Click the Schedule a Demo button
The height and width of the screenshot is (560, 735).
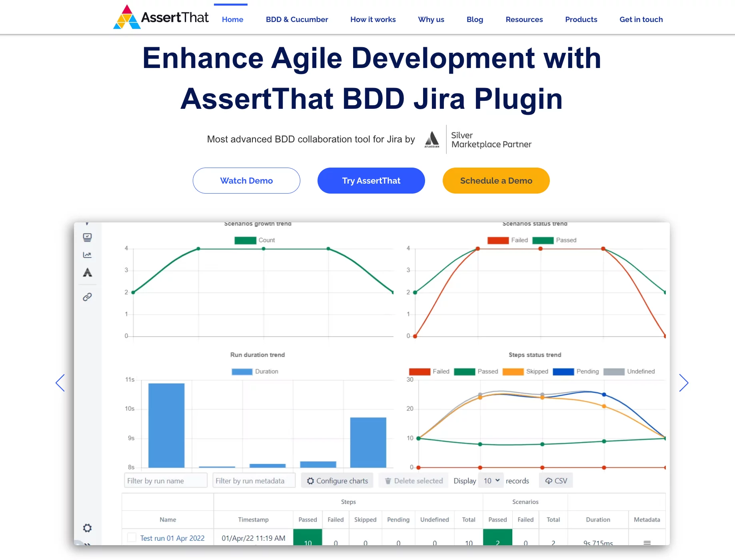point(496,181)
